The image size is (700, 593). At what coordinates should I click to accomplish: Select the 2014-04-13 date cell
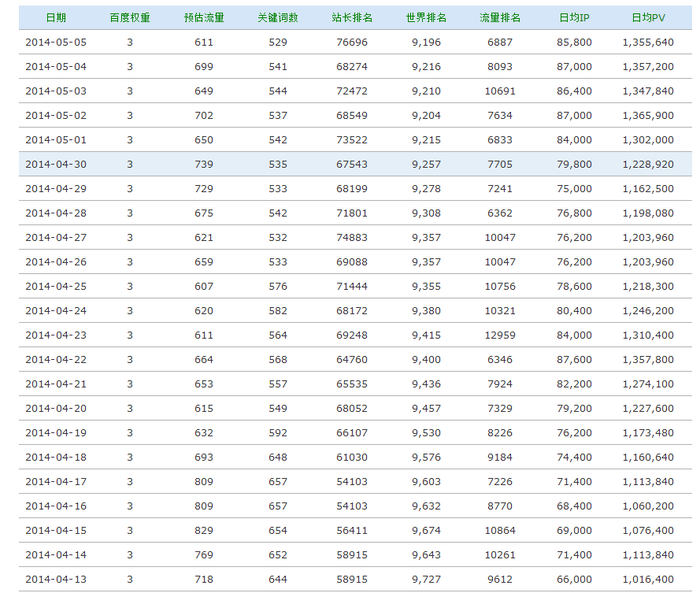point(56,579)
